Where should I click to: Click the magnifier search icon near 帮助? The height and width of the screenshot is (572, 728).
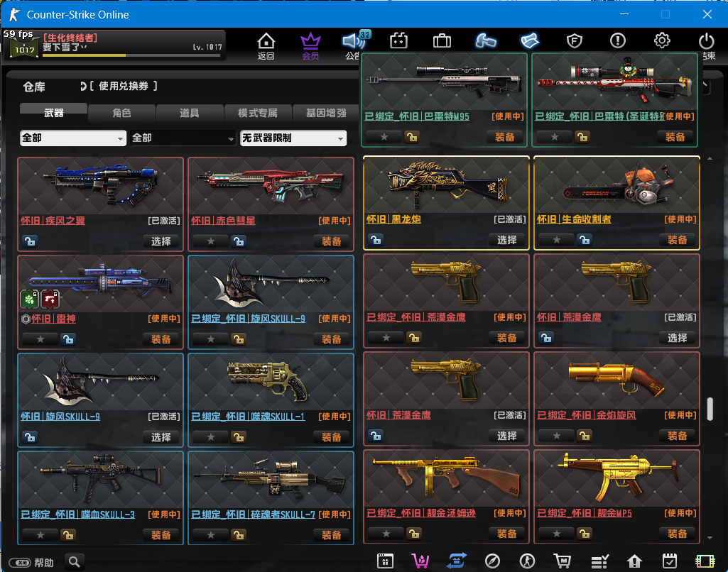point(75,562)
